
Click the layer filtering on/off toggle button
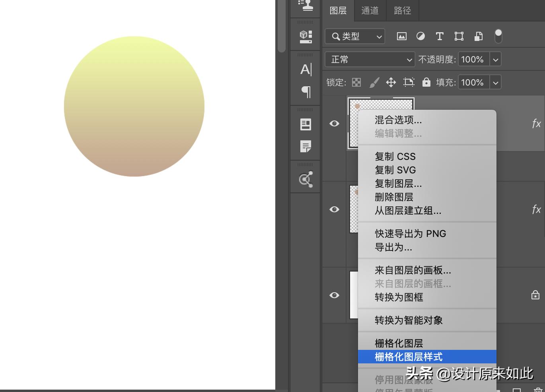pos(498,36)
